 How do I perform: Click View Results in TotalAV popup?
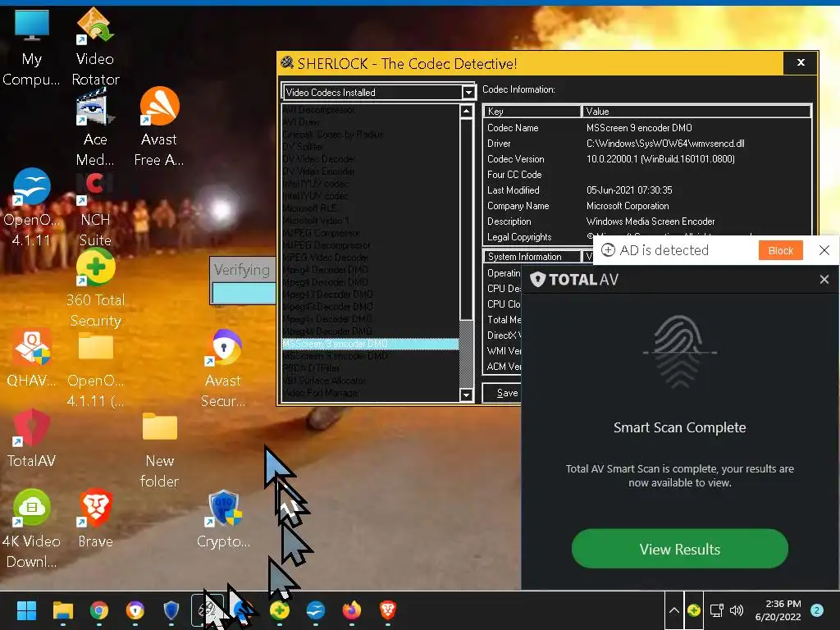(679, 549)
